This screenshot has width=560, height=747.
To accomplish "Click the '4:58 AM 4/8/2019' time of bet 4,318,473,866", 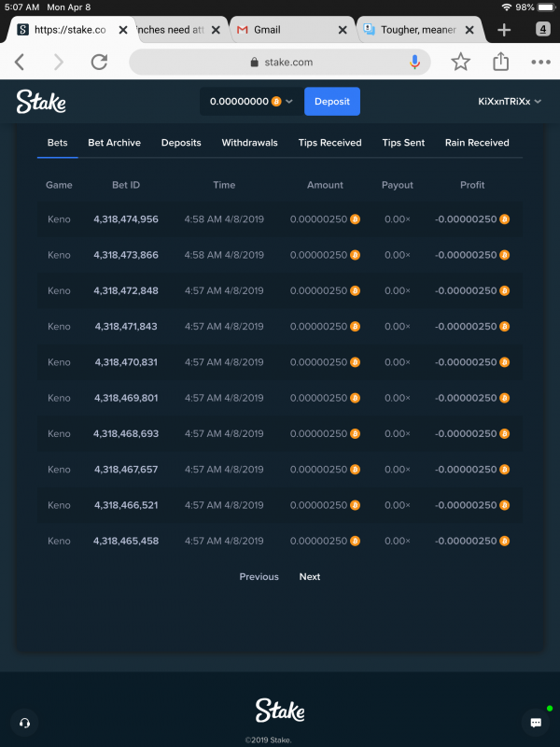I will [224, 255].
